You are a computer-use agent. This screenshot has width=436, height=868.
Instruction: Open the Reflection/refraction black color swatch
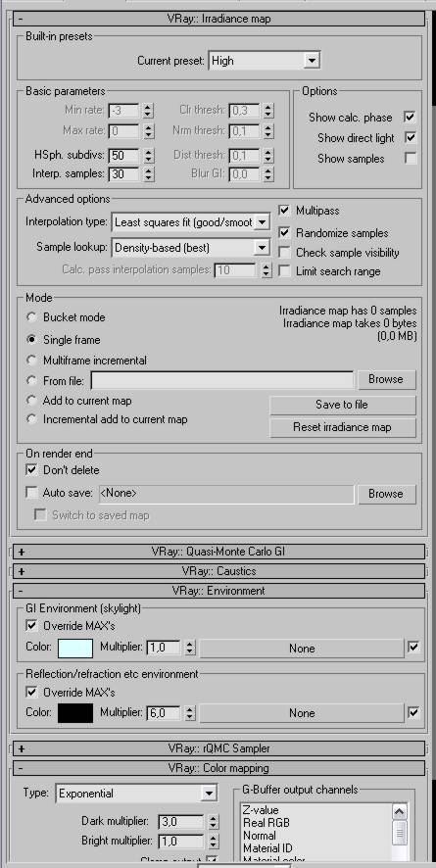75,713
